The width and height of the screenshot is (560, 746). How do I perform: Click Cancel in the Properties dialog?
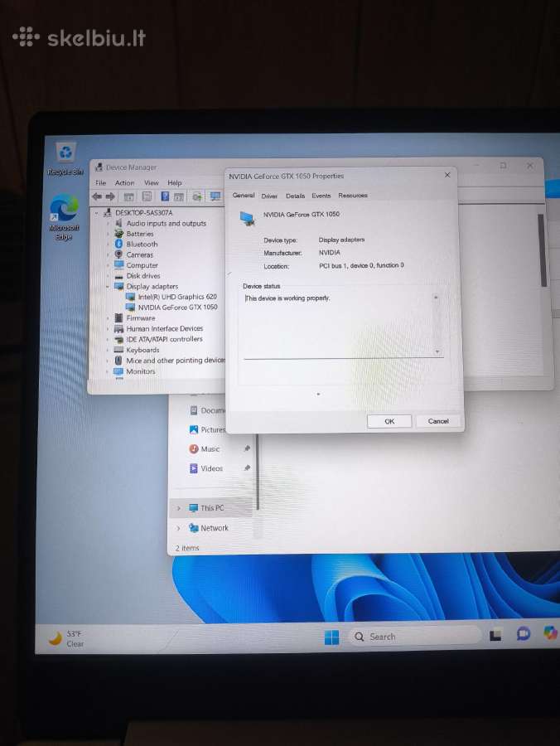[x=438, y=421]
